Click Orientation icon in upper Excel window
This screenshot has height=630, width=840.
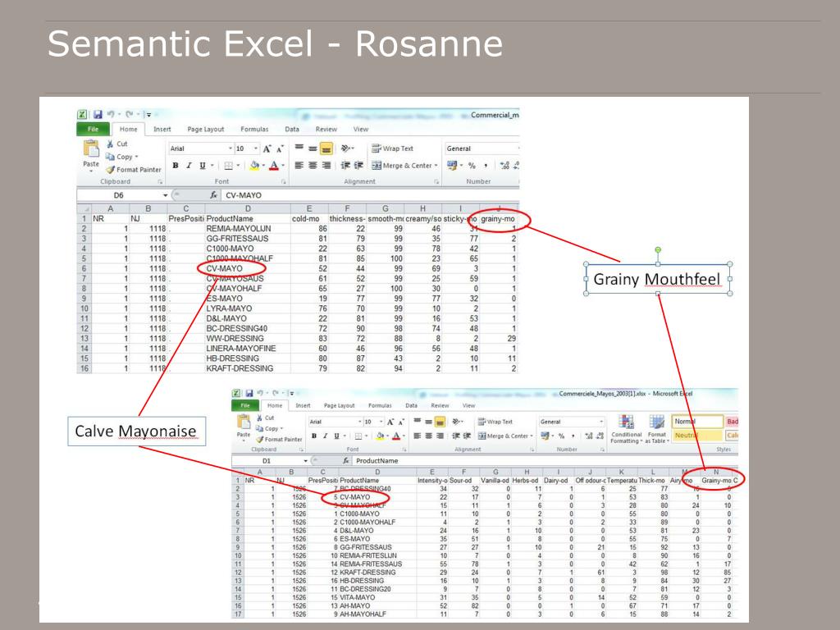346,148
